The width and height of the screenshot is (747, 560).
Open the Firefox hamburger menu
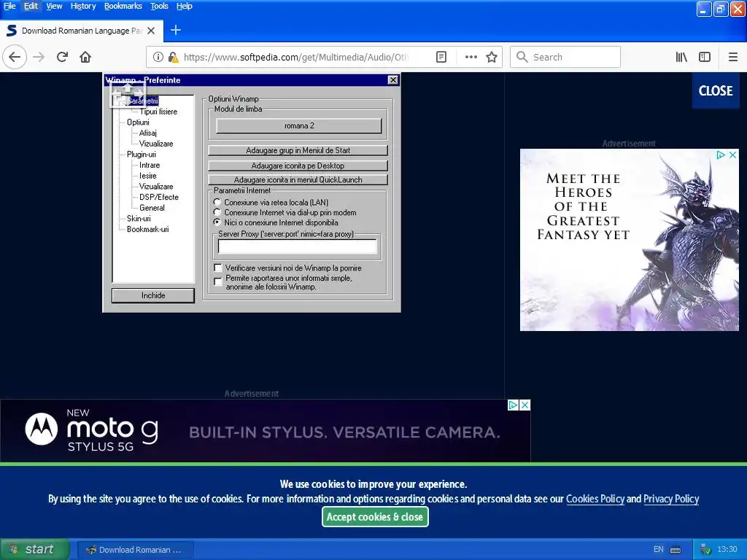tap(733, 57)
